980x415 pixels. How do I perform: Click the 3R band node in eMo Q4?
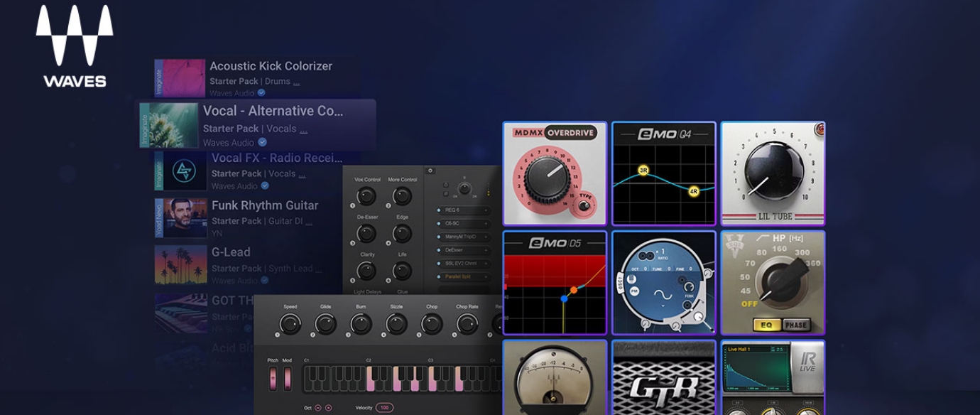click(643, 171)
